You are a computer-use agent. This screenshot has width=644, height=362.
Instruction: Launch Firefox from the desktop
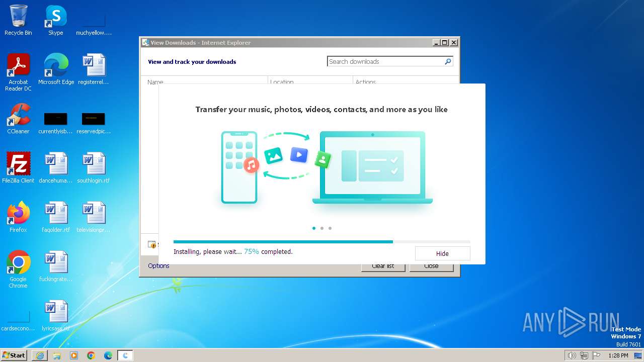(x=18, y=217)
